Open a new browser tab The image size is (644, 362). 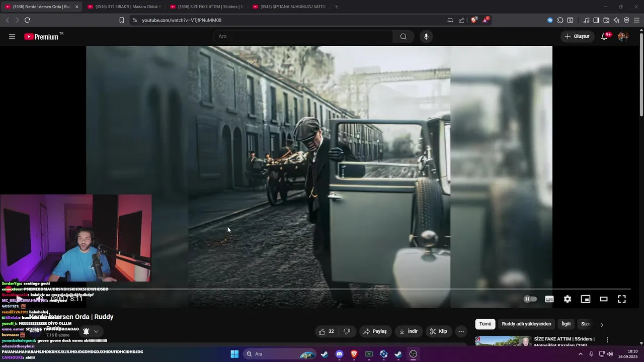click(x=337, y=7)
